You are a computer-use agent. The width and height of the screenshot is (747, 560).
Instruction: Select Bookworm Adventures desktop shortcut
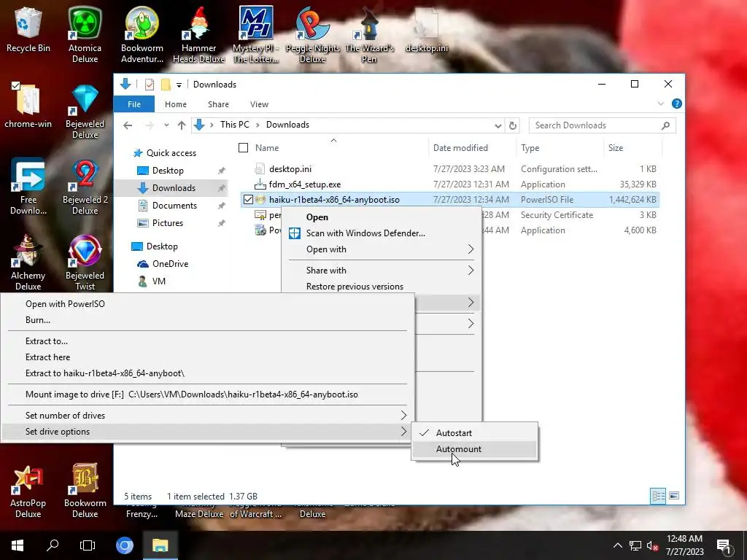(x=142, y=34)
